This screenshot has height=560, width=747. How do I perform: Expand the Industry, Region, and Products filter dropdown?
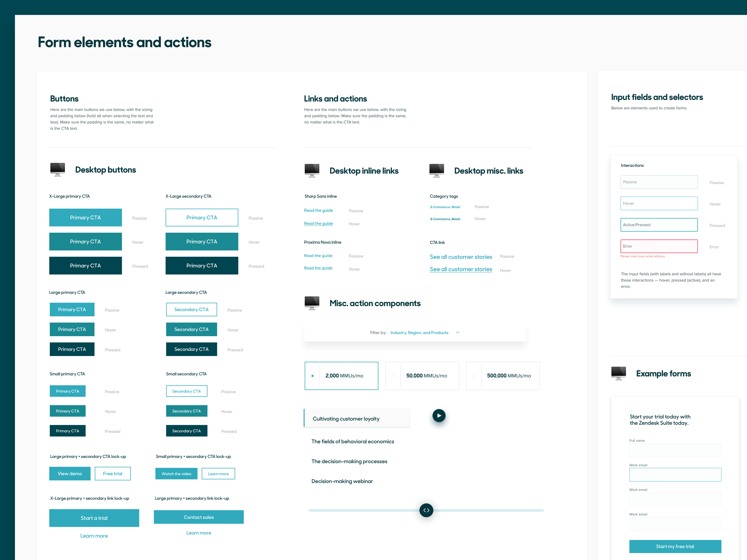pyautogui.click(x=458, y=332)
